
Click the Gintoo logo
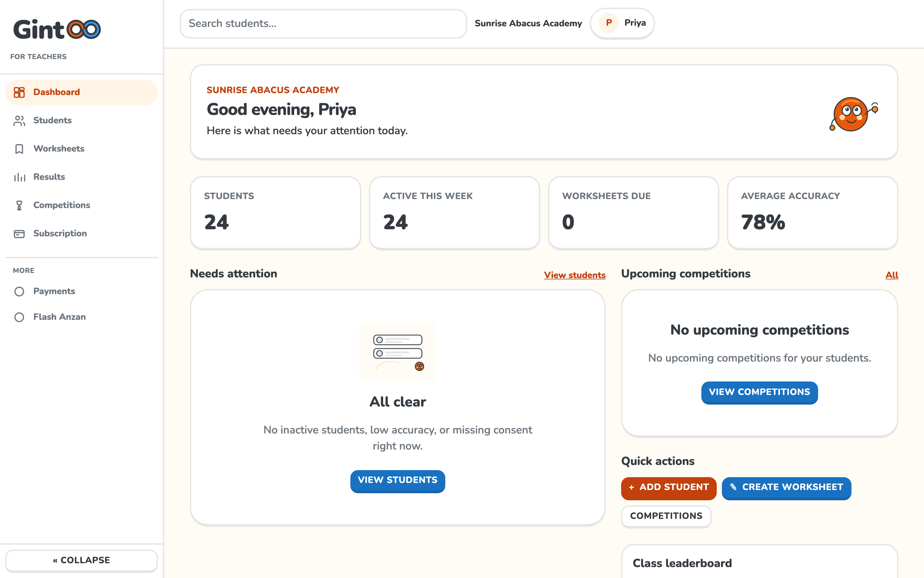[57, 29]
